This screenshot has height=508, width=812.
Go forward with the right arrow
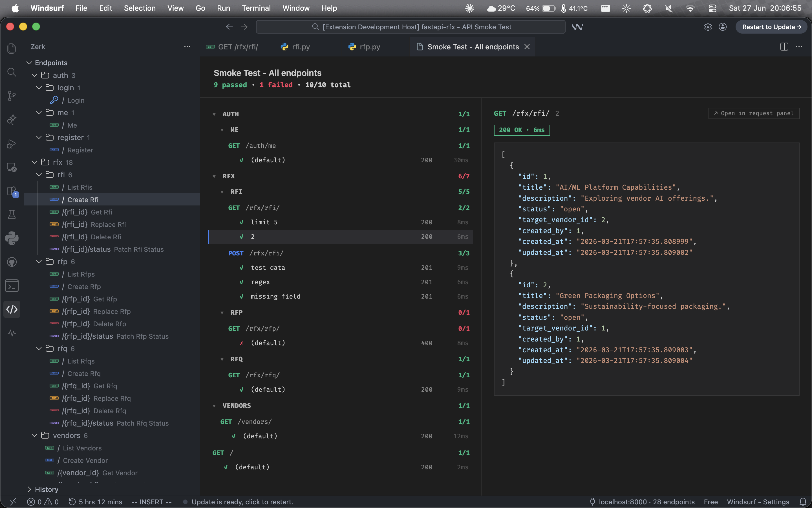coord(244,27)
